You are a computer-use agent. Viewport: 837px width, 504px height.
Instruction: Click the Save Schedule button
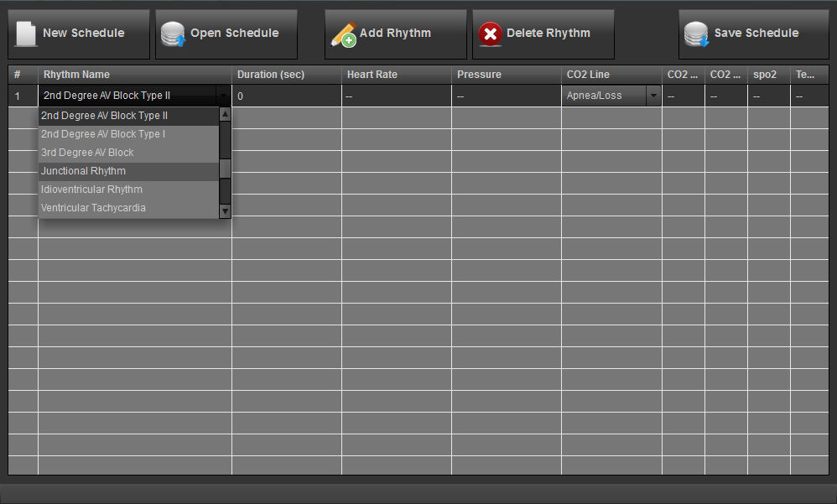(753, 34)
